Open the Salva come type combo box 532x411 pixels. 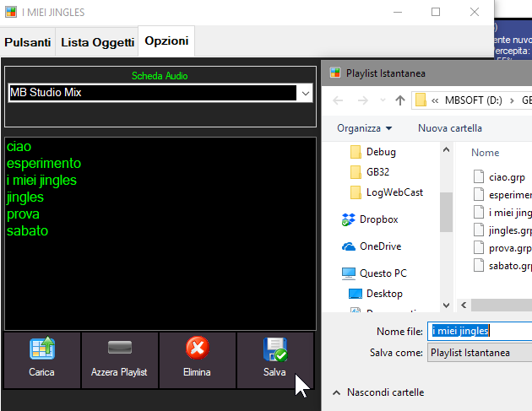click(x=479, y=352)
